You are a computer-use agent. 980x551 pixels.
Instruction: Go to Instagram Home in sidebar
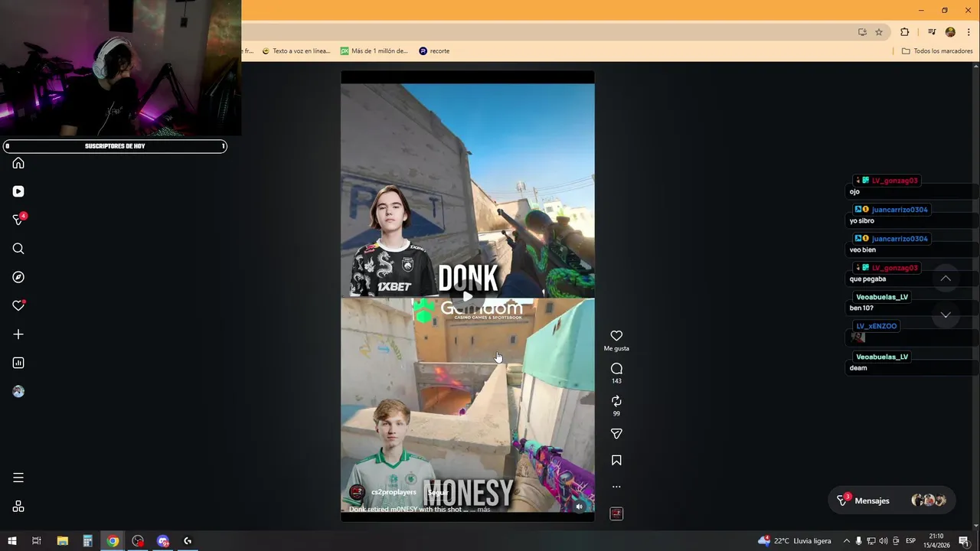[18, 163]
